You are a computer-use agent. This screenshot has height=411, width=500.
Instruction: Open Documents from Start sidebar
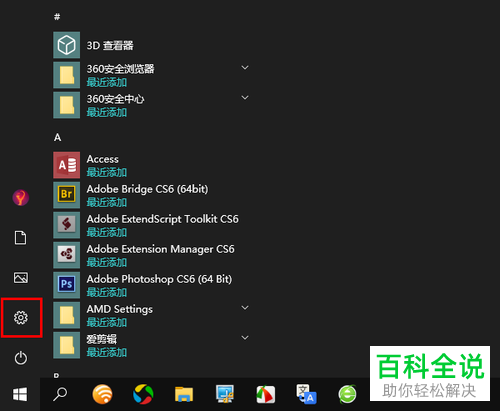(x=21, y=238)
